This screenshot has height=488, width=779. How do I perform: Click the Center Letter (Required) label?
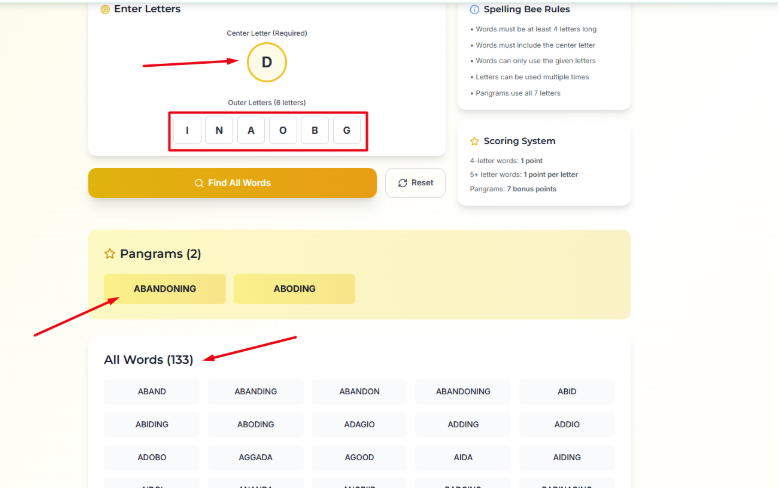267,33
